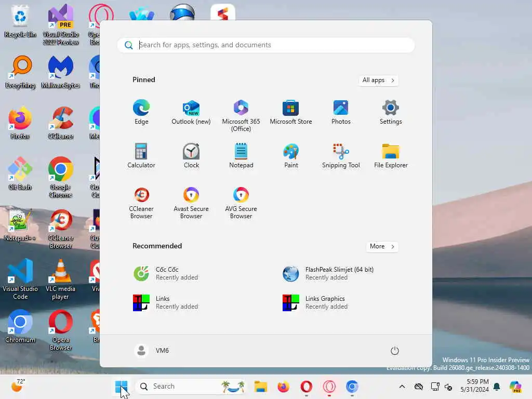
Task: Open File Explorer on the taskbar
Action: 261,387
